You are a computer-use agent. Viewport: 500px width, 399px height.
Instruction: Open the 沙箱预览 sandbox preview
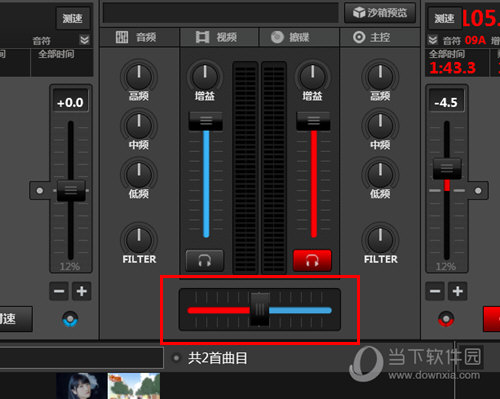tap(380, 13)
